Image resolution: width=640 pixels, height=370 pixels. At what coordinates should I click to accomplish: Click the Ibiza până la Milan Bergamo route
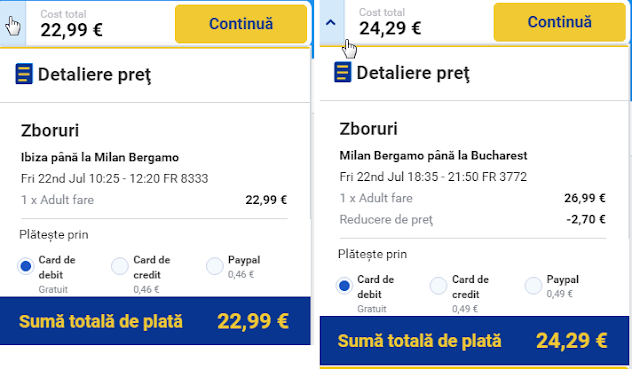tap(100, 157)
